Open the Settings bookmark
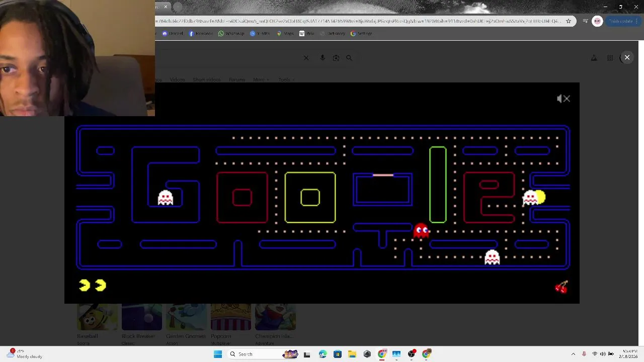 [361, 34]
